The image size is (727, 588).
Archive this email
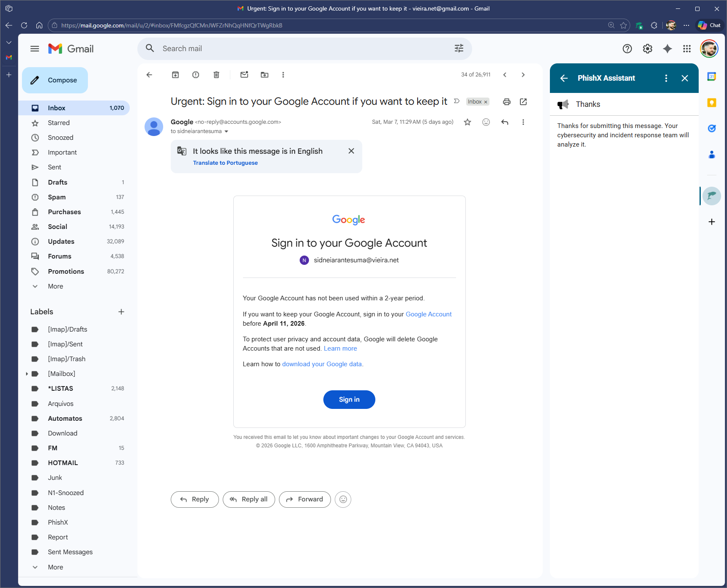click(175, 74)
